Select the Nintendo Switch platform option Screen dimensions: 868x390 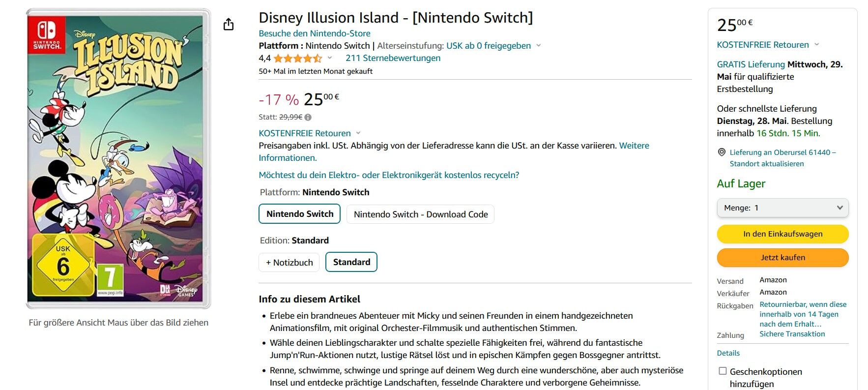tap(300, 214)
